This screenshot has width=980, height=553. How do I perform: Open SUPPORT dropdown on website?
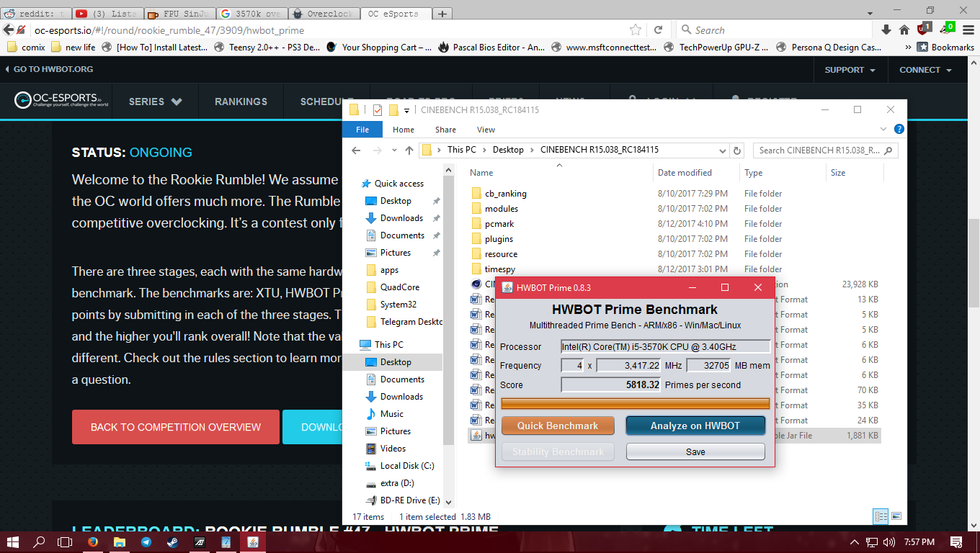point(850,70)
